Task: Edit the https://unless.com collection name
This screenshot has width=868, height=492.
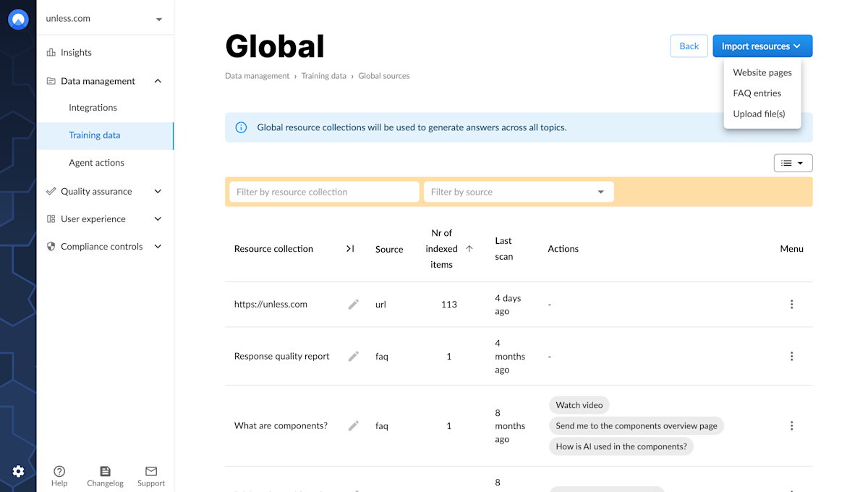Action: tap(353, 305)
